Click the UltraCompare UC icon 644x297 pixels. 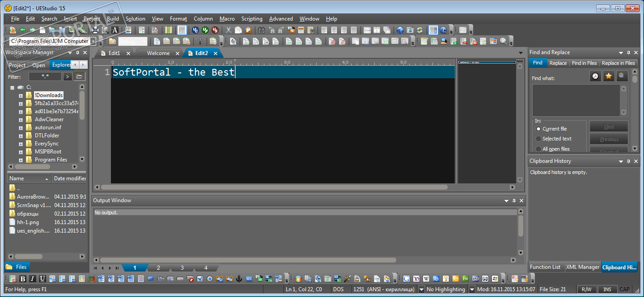pyautogui.click(x=195, y=30)
